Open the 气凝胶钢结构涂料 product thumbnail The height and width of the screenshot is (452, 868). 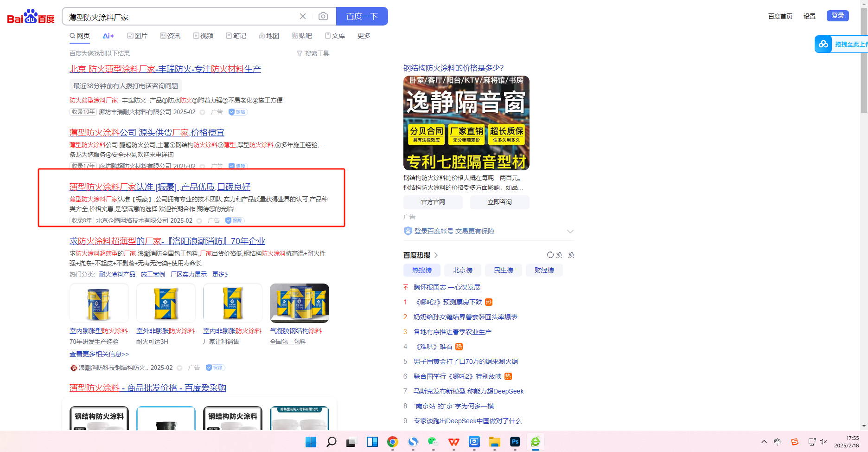[x=300, y=303]
